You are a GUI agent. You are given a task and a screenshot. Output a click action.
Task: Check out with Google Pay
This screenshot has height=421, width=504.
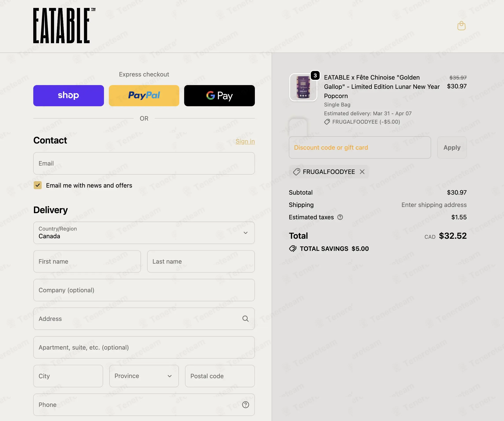coord(219,96)
